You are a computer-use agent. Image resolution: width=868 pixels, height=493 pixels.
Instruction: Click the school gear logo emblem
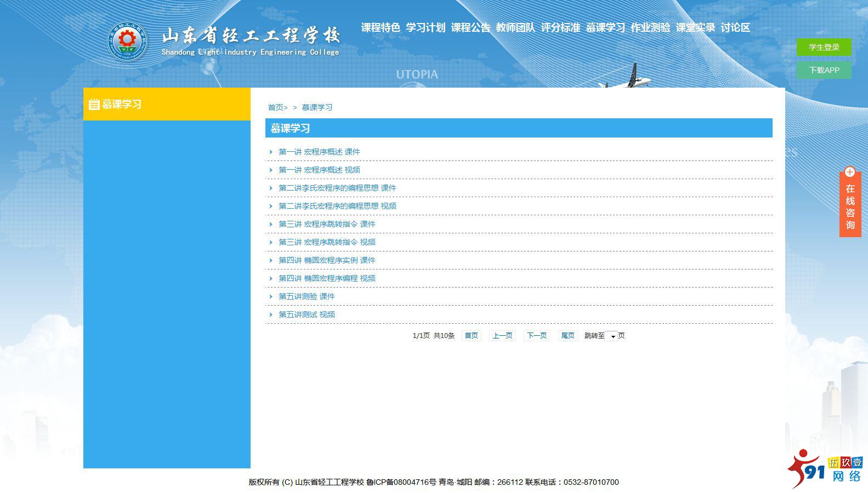tap(127, 41)
